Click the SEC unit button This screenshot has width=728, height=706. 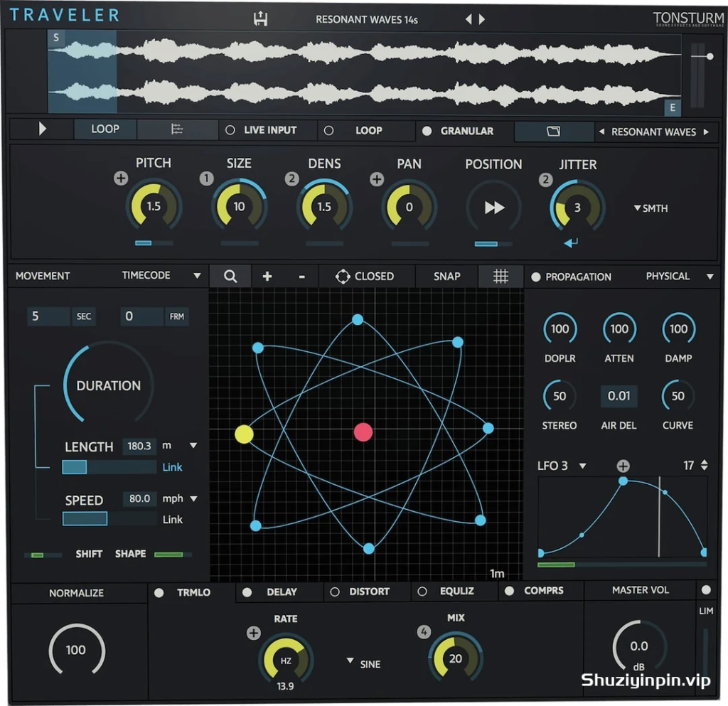coord(84,316)
